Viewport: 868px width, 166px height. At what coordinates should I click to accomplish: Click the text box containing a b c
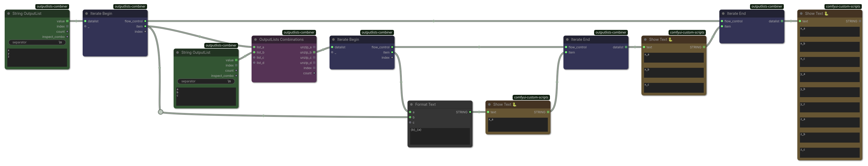206,96
